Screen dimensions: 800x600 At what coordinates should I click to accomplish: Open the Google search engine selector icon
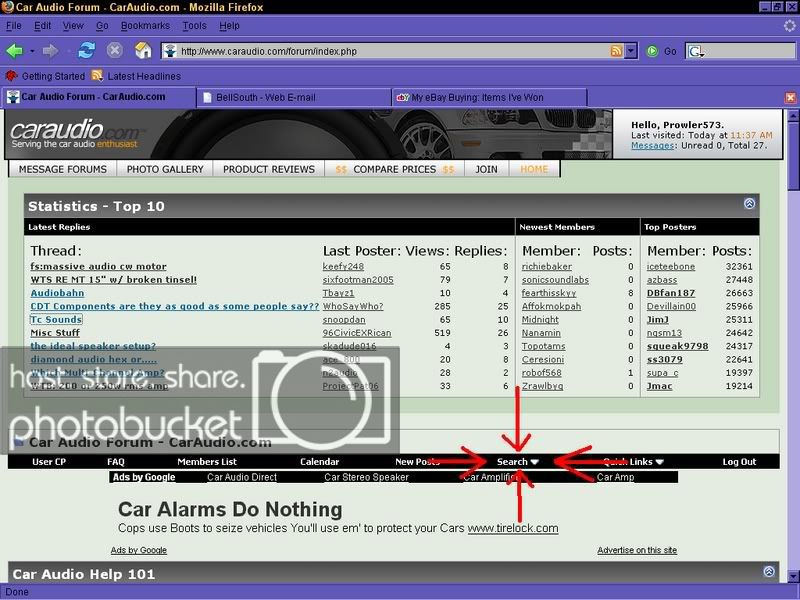tap(695, 52)
